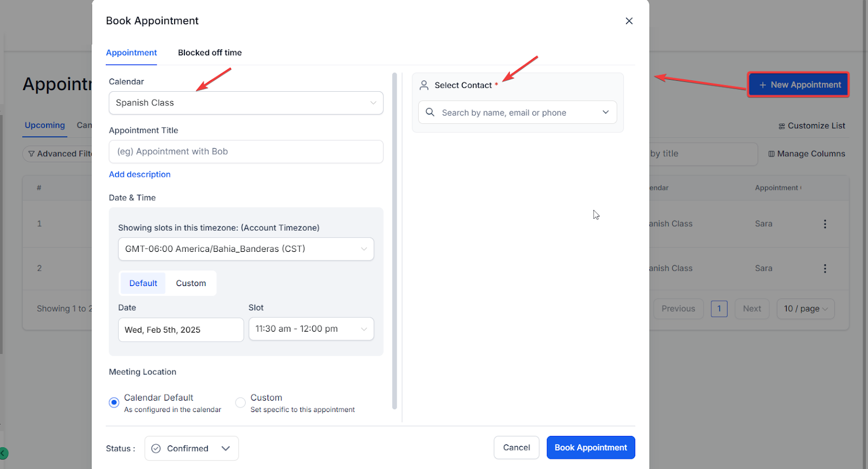Select Custom meeting location radio button
The width and height of the screenshot is (868, 469).
pos(240,403)
